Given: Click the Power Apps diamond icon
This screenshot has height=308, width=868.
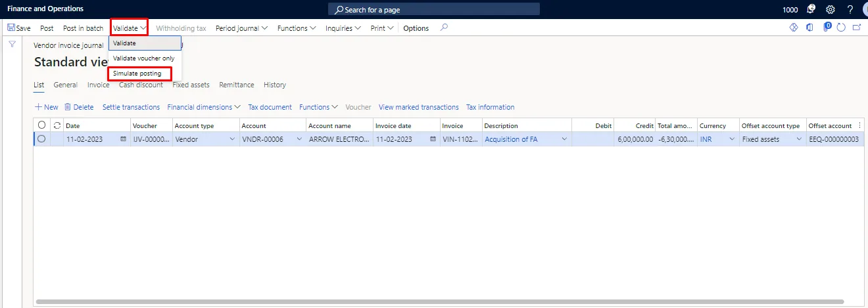Looking at the screenshot, I should click(x=793, y=28).
